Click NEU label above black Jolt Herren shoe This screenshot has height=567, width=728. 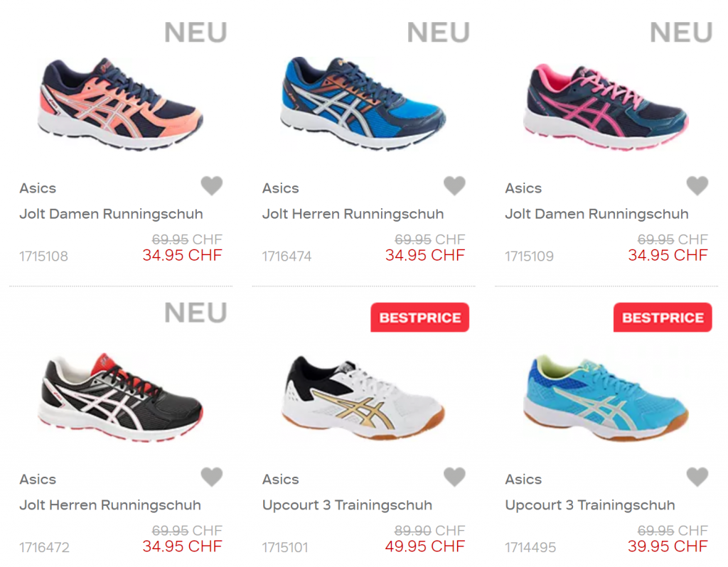(196, 313)
